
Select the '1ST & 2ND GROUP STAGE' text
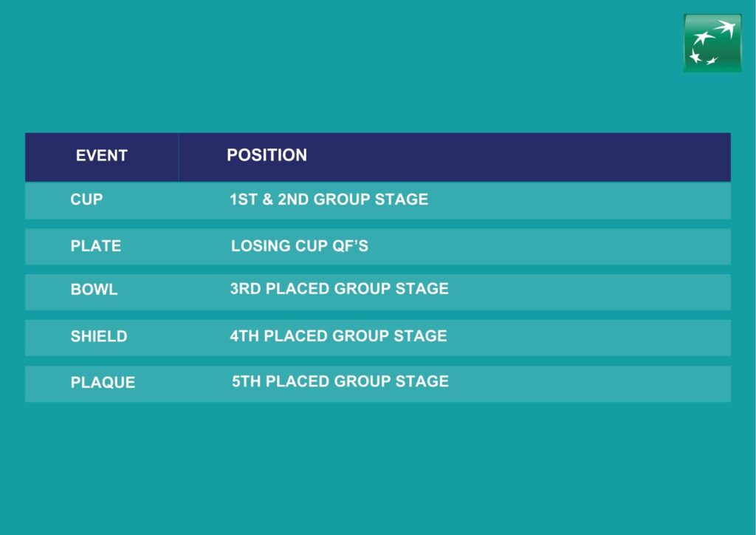329,200
